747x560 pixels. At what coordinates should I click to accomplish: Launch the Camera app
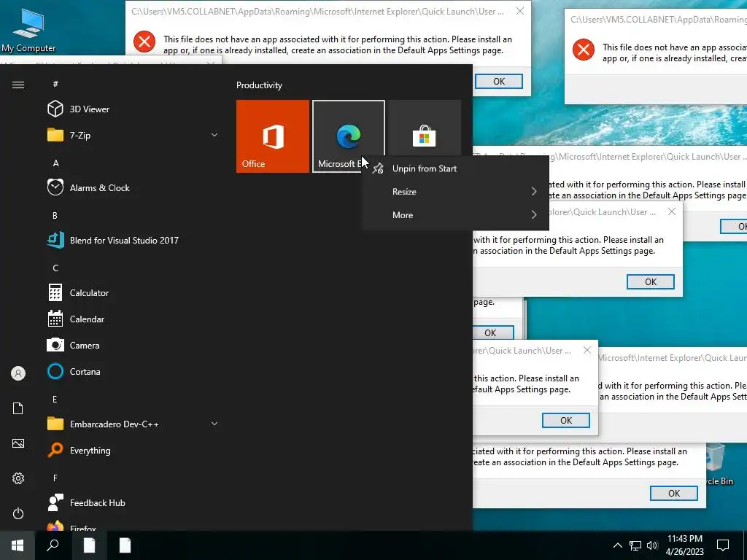pos(133,345)
